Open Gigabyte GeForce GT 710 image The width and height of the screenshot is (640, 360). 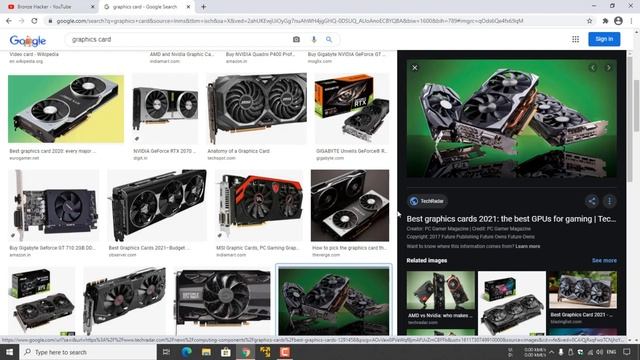[x=53, y=205]
